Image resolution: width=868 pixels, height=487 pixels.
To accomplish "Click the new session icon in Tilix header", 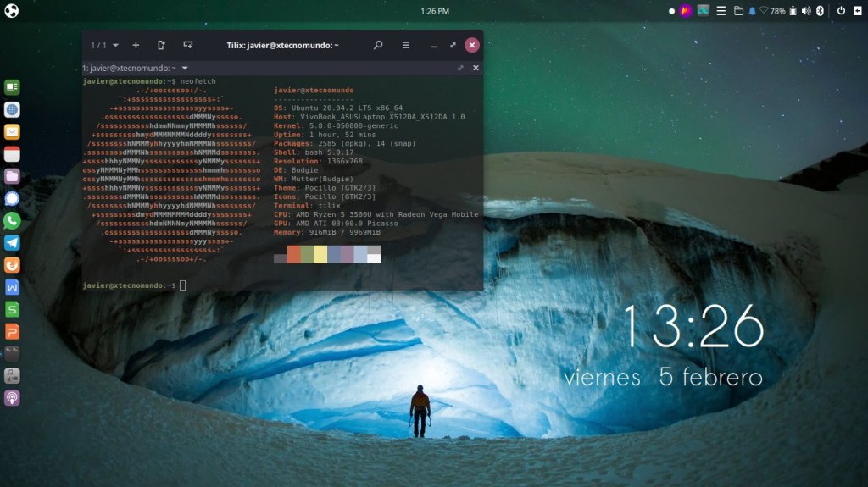I will [x=161, y=45].
